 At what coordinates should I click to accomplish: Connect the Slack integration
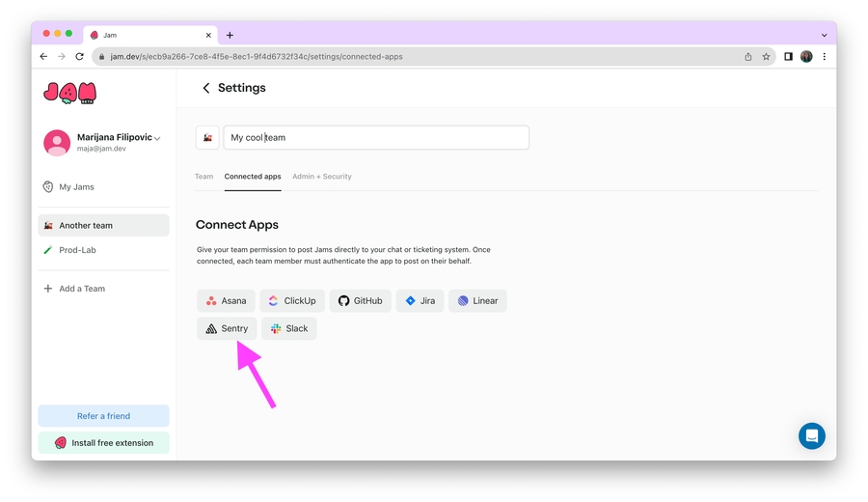288,328
